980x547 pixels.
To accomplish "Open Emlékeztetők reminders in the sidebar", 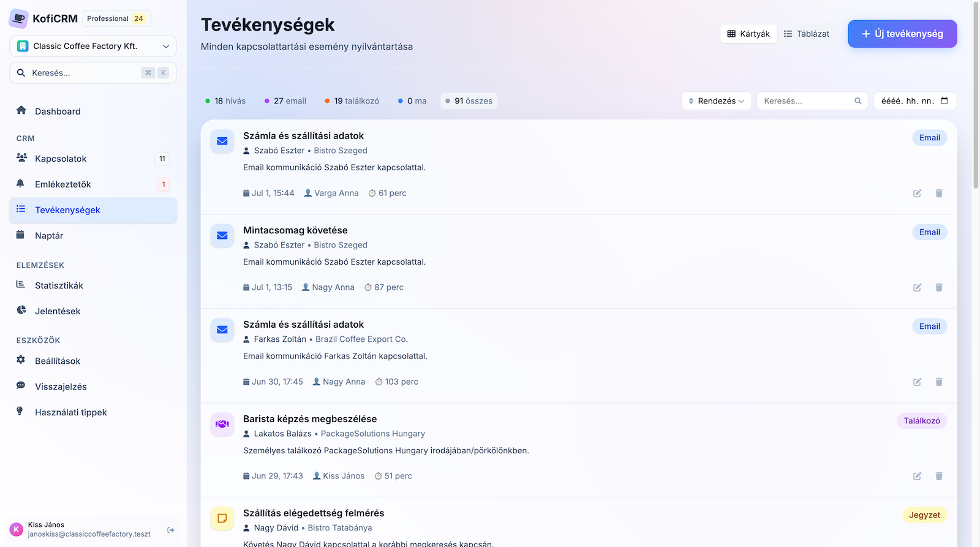I will (93, 184).
